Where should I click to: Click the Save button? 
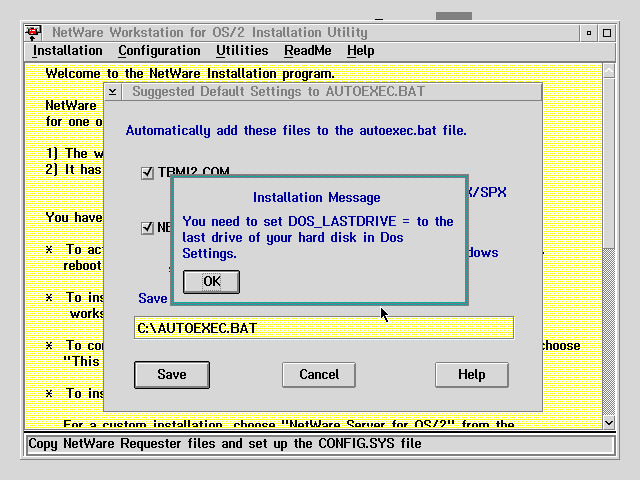(172, 375)
